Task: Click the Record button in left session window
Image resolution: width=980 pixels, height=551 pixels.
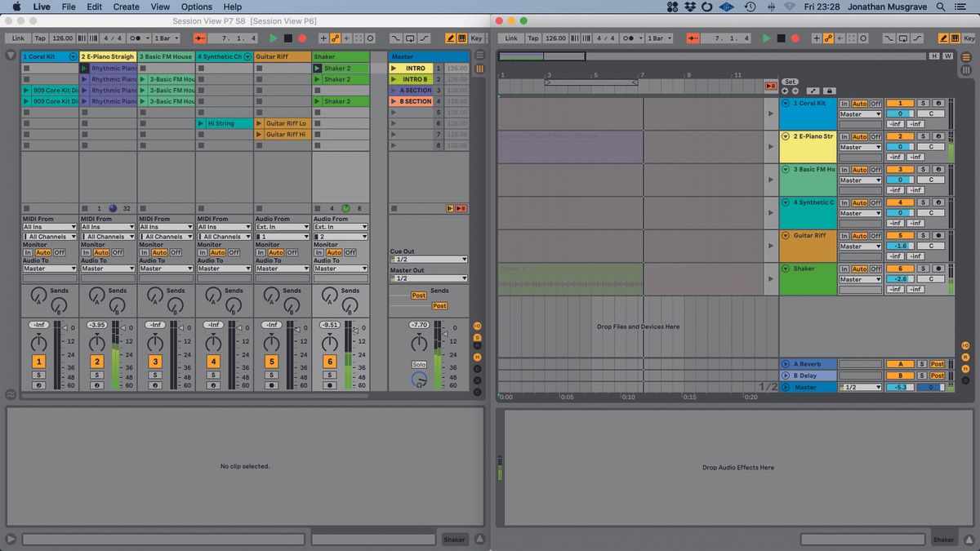Action: [302, 38]
